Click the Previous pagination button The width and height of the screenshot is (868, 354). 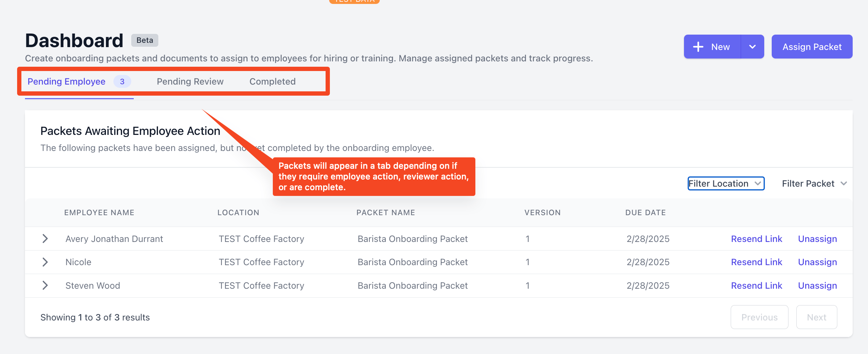760,317
